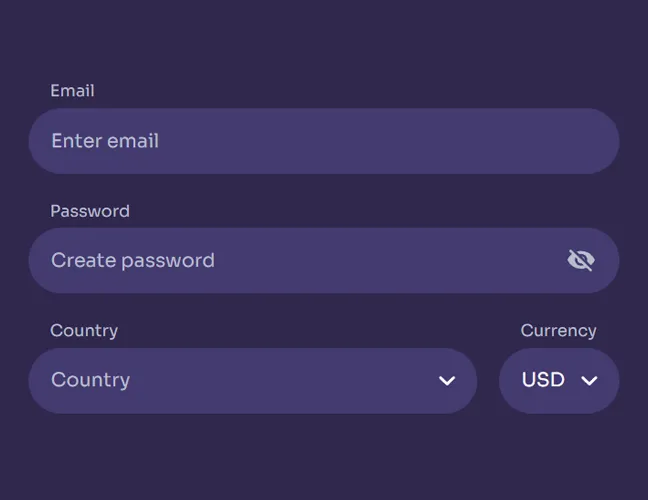The image size is (648, 500).
Task: Expand the Currency dropdown showing USD
Action: click(x=558, y=380)
